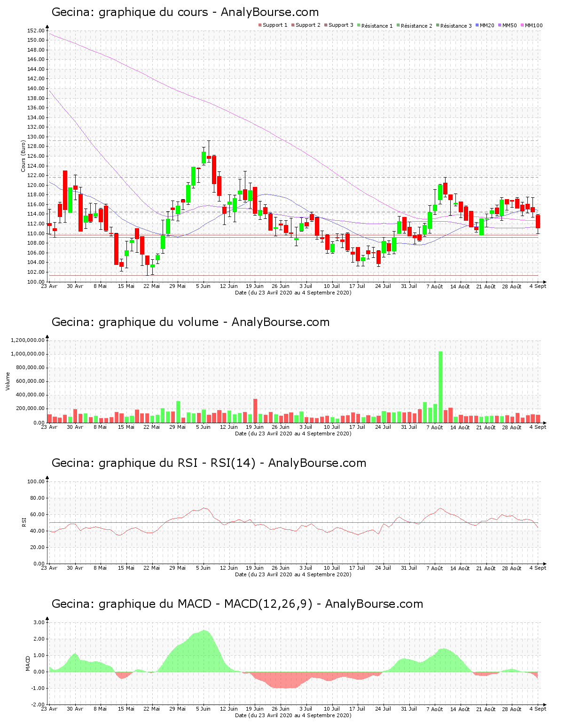
Task: Click the date range caption under price chart
Action: 293,293
